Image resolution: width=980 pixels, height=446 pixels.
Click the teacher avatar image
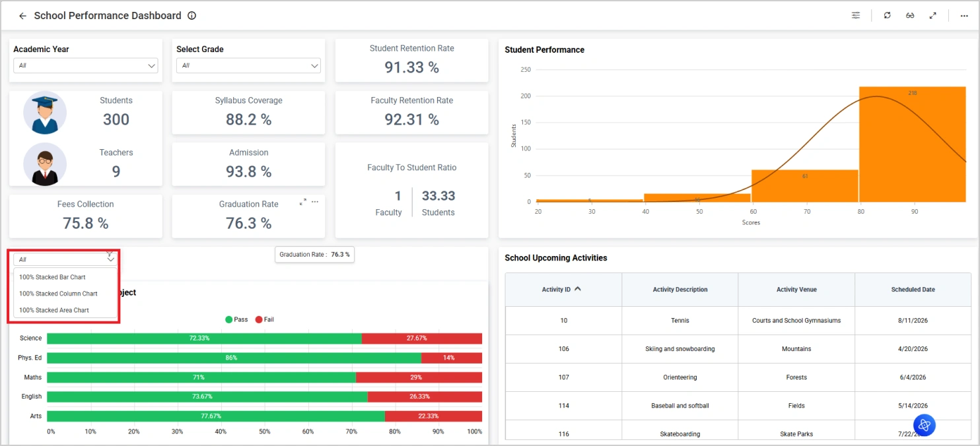coord(45,164)
